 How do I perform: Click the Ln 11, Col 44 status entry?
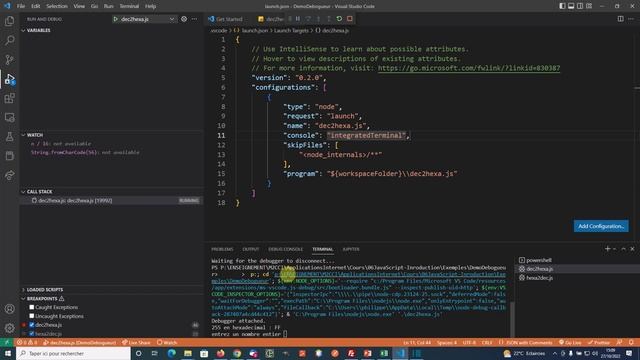(417, 342)
